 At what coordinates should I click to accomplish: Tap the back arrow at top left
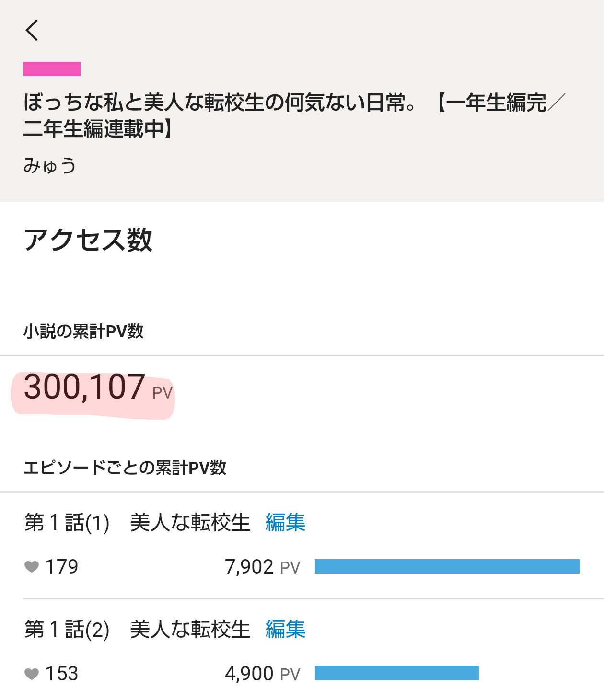[x=32, y=31]
